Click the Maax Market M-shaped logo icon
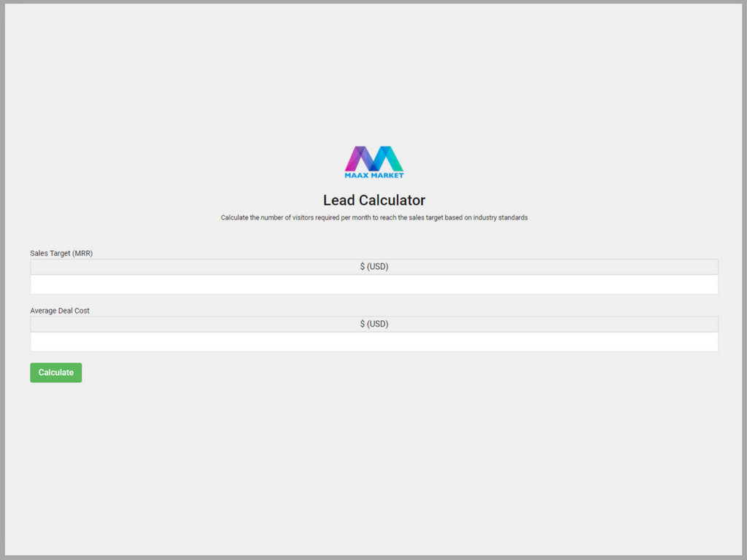This screenshot has width=747, height=560. point(373,158)
